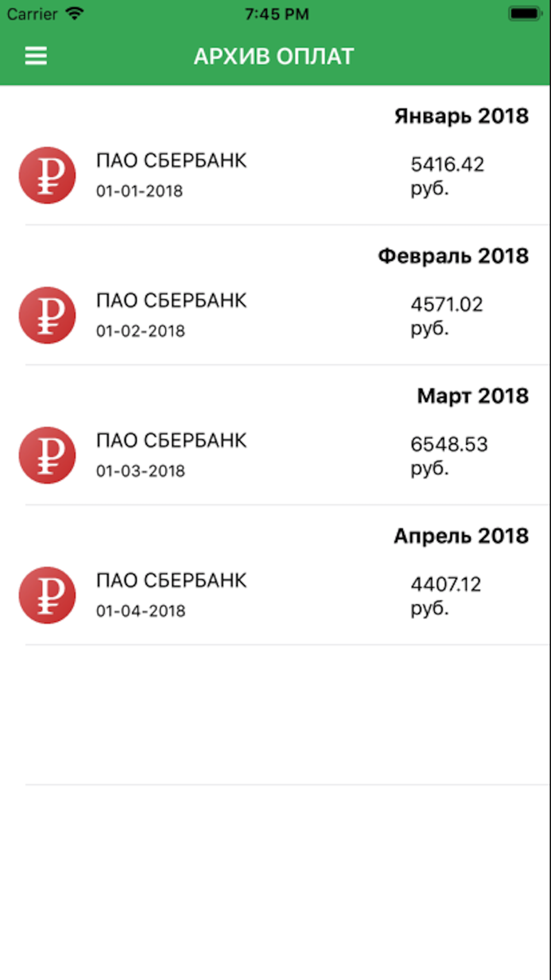Tap the Февраль 2018 section header
551x980 pixels.
coord(453,256)
